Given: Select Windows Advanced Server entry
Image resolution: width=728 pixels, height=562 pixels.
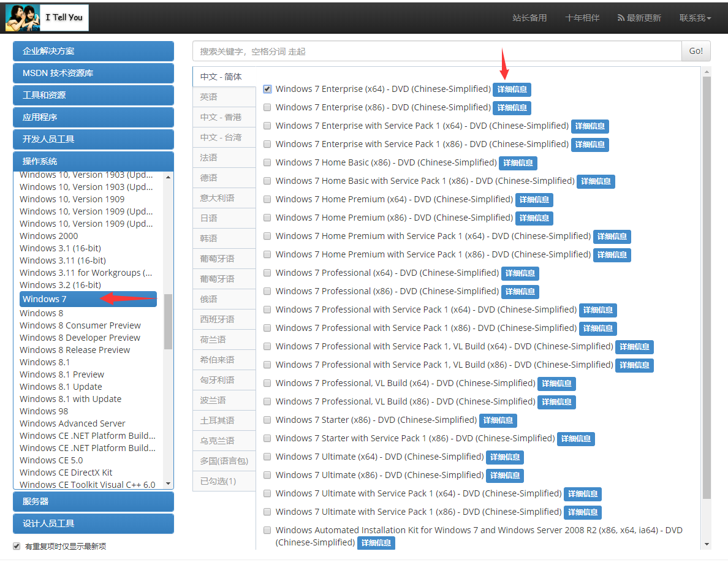Looking at the screenshot, I should click(72, 423).
